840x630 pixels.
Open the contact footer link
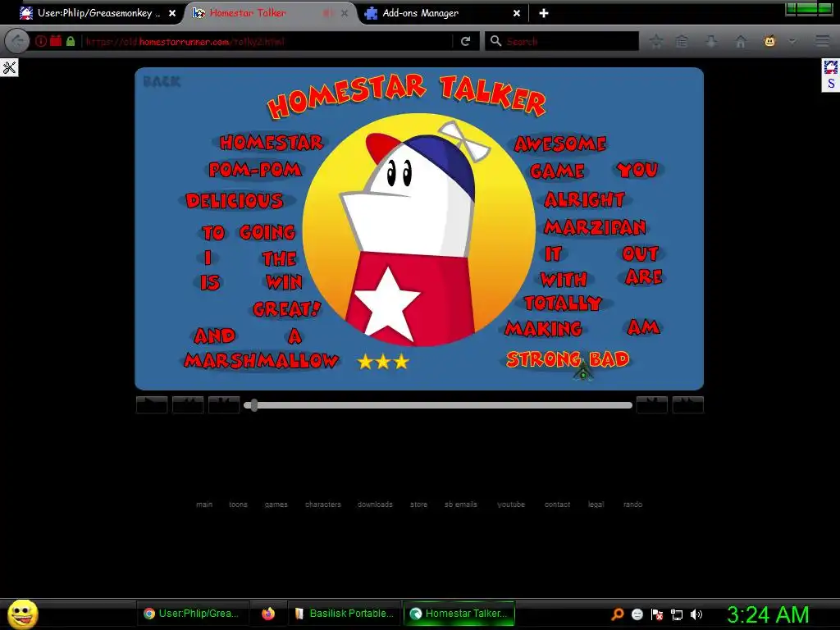(557, 504)
